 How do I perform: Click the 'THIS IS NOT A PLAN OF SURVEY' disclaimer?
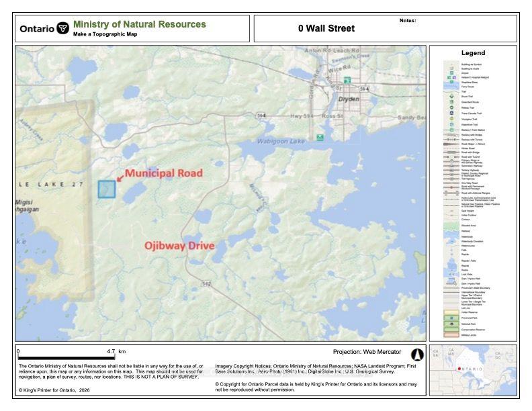(x=161, y=377)
